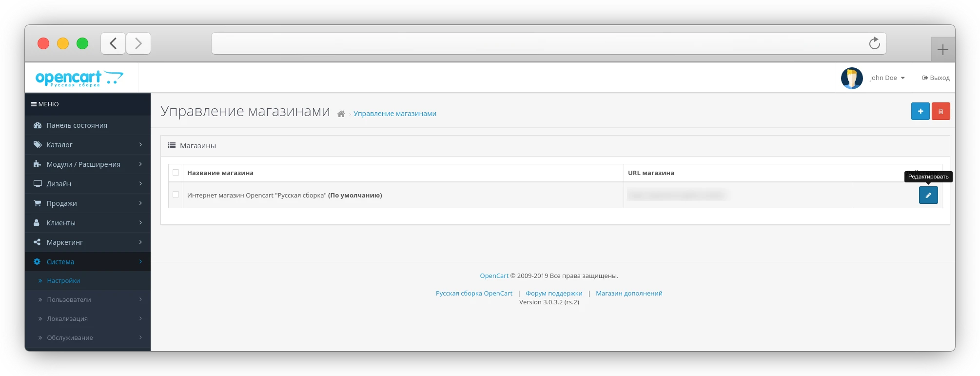980x376 pixels.
Task: Expand the Каталог menu section
Action: [88, 145]
